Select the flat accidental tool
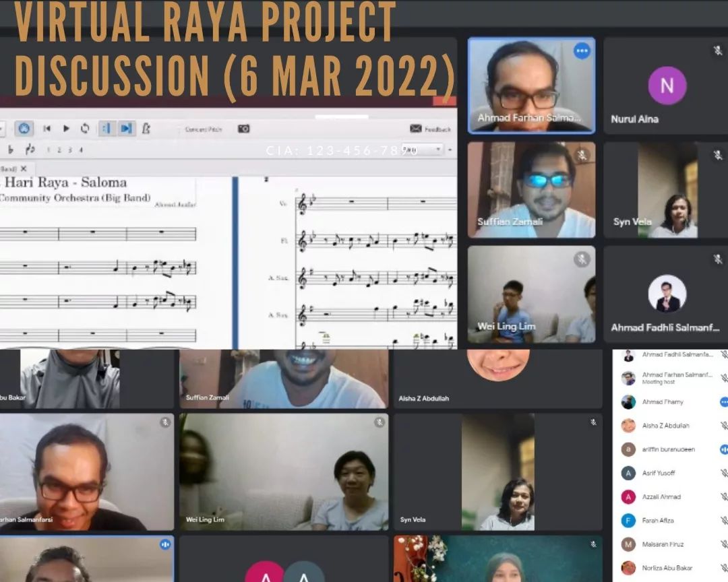This screenshot has width=728, height=582. (x=11, y=150)
